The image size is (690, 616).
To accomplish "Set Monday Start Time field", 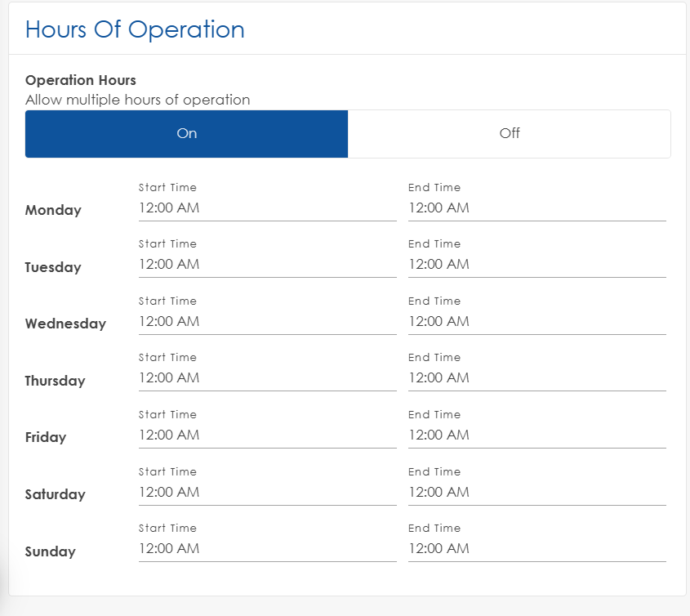I will point(267,208).
